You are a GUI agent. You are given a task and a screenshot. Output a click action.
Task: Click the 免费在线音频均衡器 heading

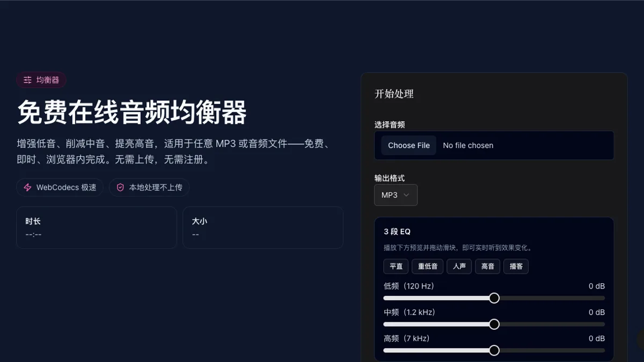[x=132, y=113]
